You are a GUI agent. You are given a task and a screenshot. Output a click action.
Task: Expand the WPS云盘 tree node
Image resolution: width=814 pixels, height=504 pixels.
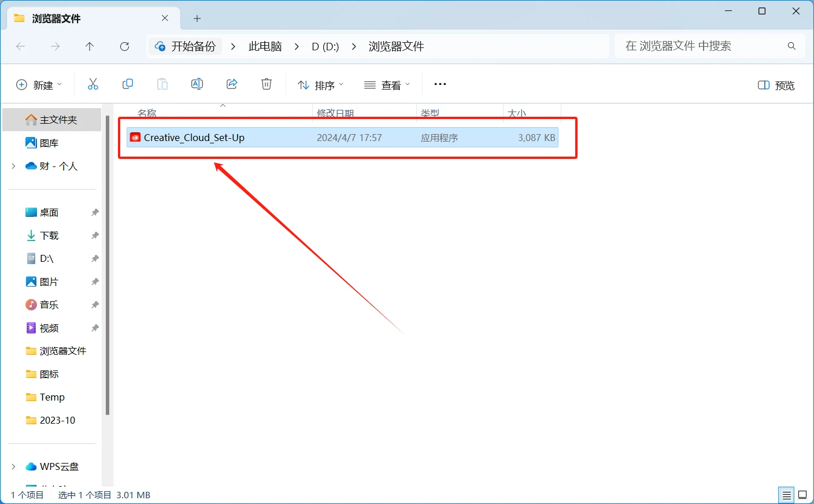point(13,466)
